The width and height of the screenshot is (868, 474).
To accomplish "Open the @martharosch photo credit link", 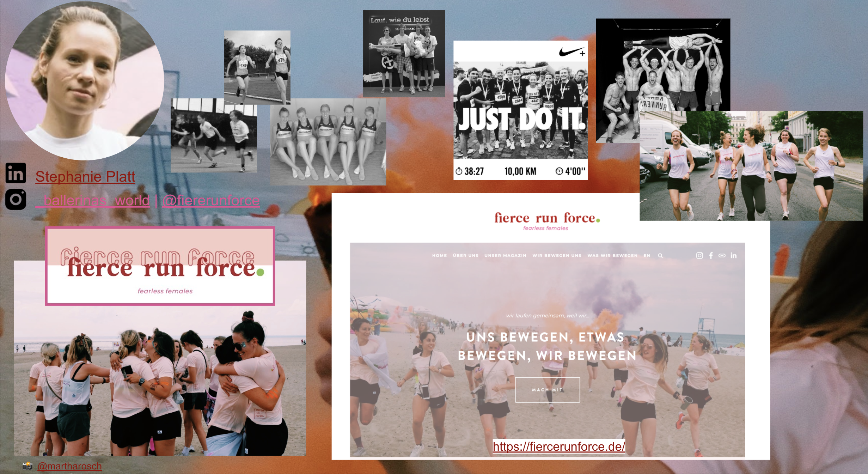I will coord(69,466).
